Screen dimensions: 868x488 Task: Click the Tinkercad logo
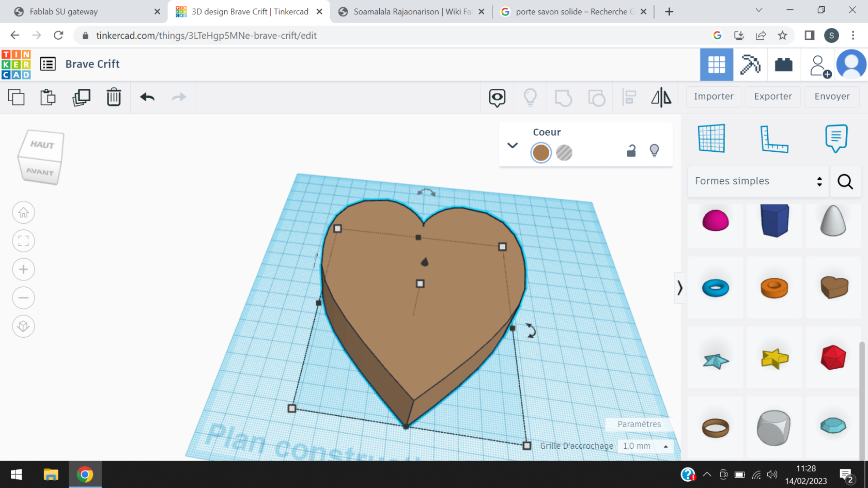point(16,65)
